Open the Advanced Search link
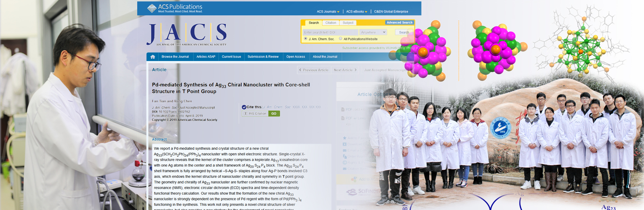Viewport: 644px width, 210px height. [x=399, y=22]
